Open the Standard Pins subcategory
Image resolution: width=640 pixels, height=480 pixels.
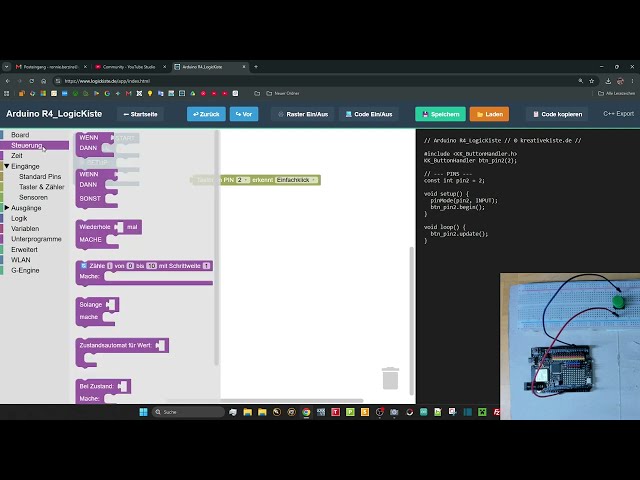(40, 176)
